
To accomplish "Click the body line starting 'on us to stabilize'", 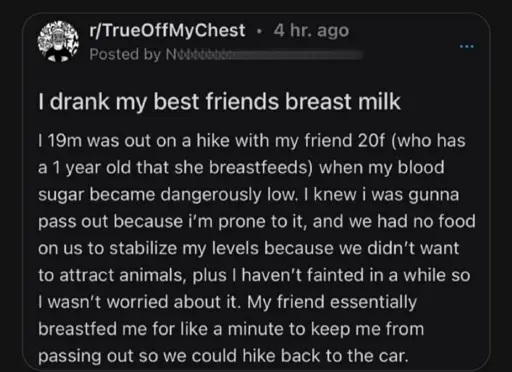I will [249, 248].
